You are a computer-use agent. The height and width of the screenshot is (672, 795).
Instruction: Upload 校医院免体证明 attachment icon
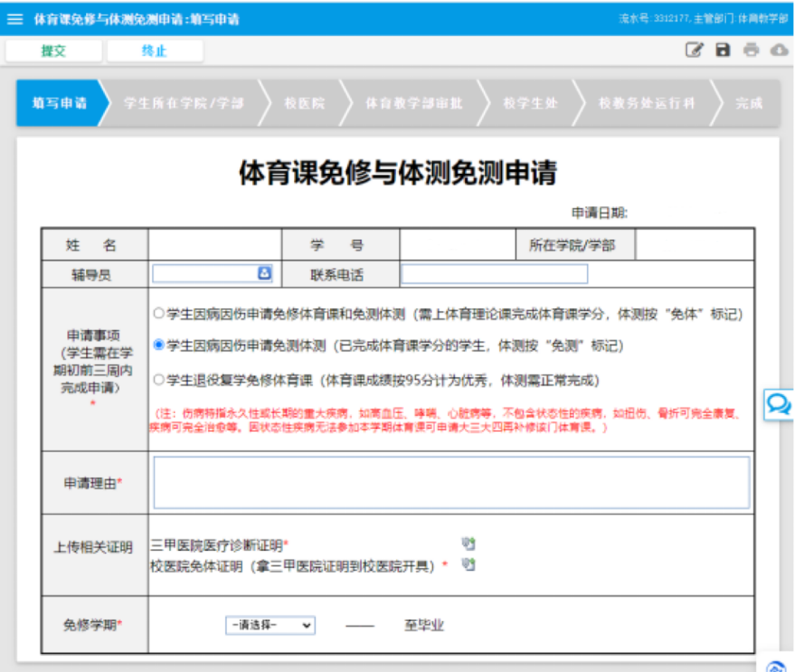pos(467,564)
